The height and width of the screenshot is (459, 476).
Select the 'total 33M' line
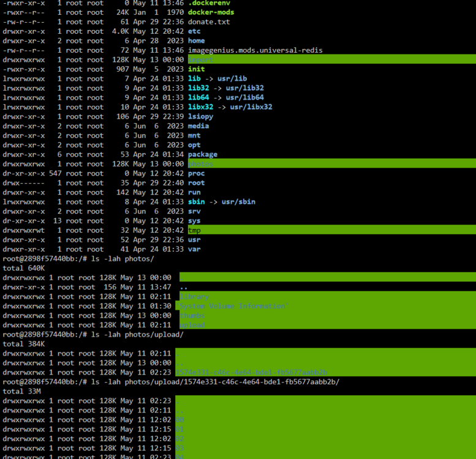21,392
